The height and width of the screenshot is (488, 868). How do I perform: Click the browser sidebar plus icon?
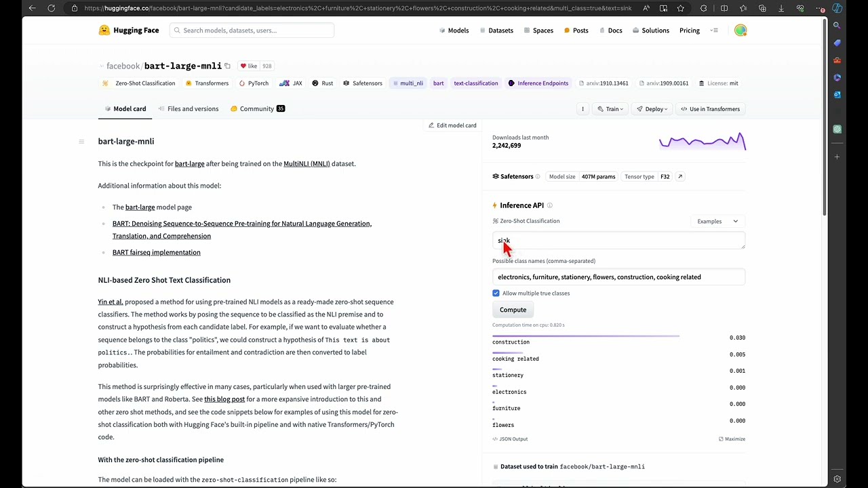point(837,157)
